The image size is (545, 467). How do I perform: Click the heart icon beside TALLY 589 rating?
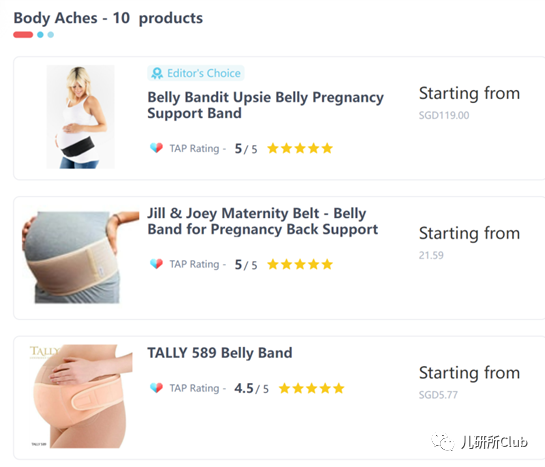point(156,387)
